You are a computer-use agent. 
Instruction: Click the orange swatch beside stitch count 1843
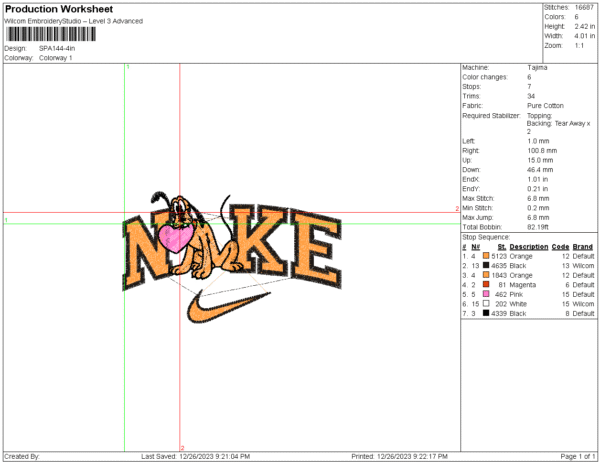coord(486,275)
